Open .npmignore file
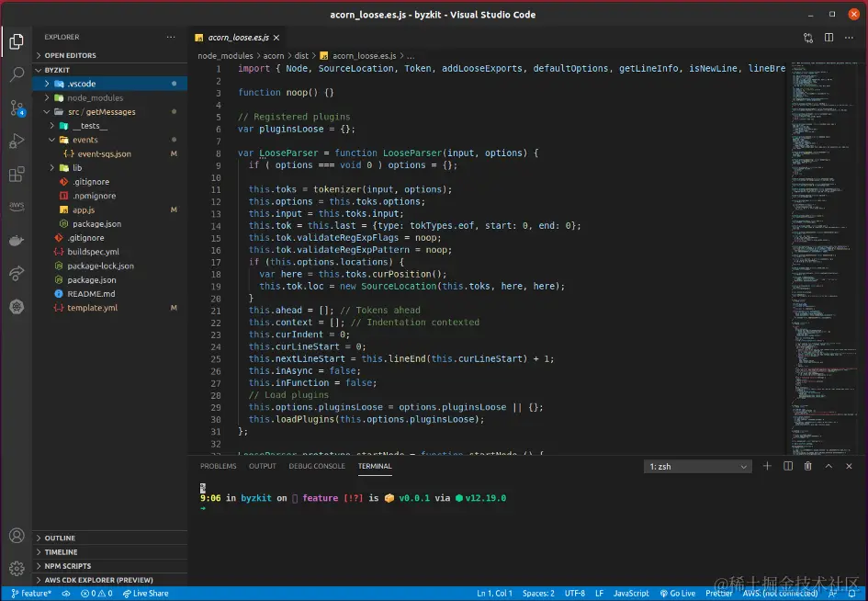The image size is (868, 601). coord(109,196)
